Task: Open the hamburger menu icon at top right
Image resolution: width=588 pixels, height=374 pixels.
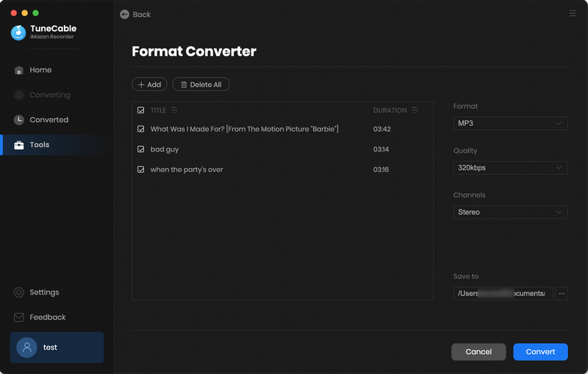Action: pyautogui.click(x=573, y=13)
